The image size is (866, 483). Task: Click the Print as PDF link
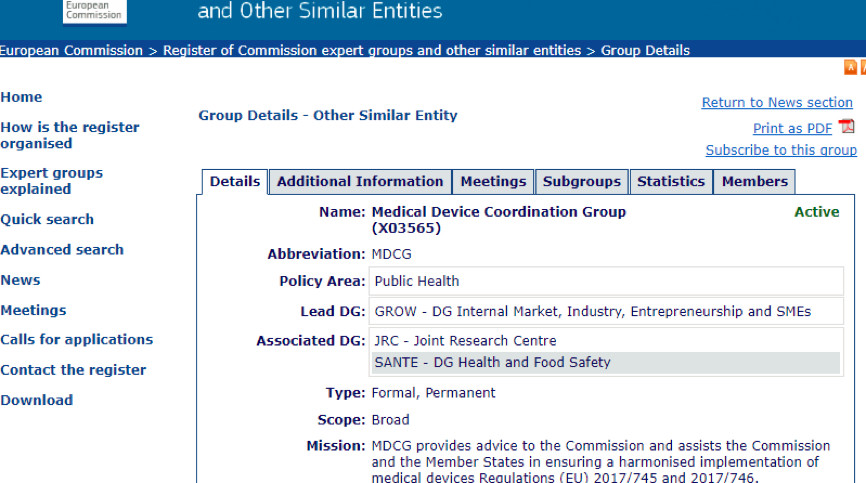(x=792, y=128)
